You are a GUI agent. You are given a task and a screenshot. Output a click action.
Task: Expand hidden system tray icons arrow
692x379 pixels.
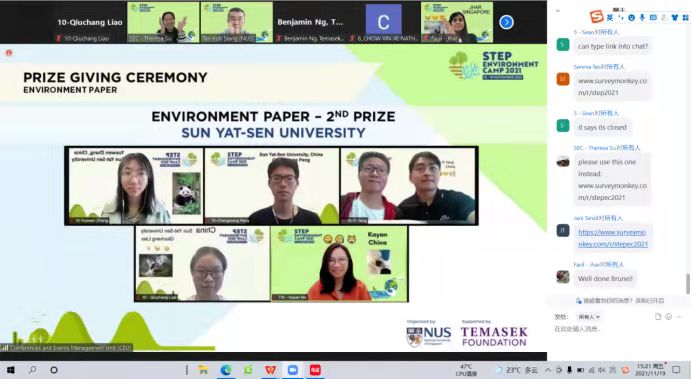[x=548, y=370]
